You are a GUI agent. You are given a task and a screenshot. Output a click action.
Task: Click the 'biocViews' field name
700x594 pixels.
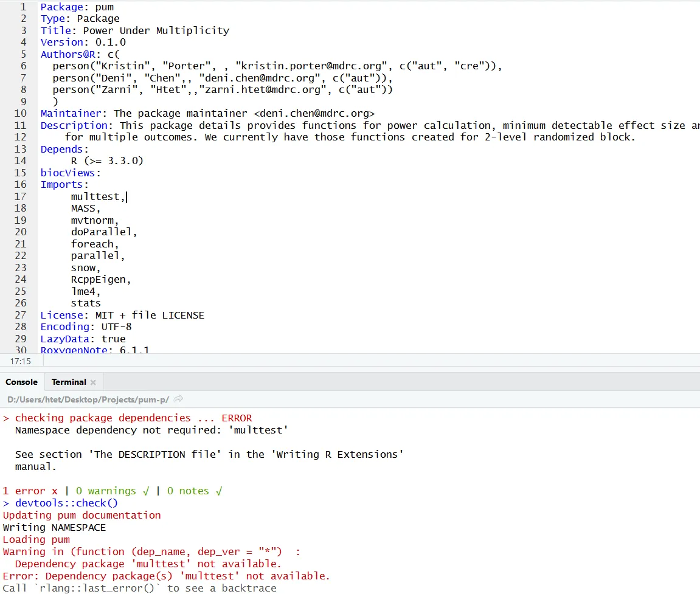pos(68,173)
